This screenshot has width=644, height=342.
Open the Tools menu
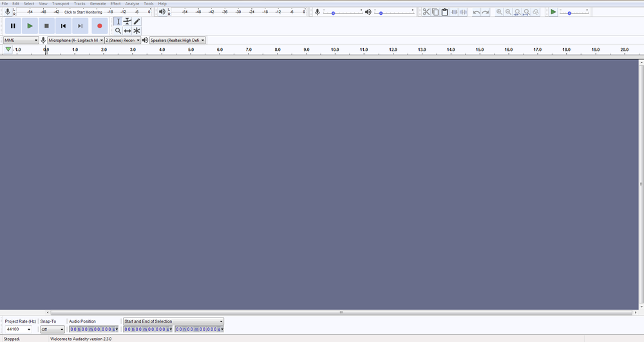coord(149,3)
